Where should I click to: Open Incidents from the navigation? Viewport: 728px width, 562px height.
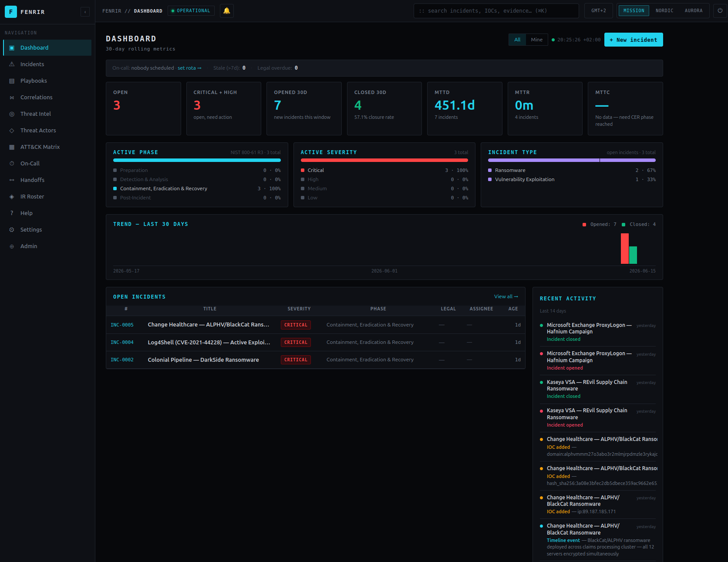(x=47, y=64)
